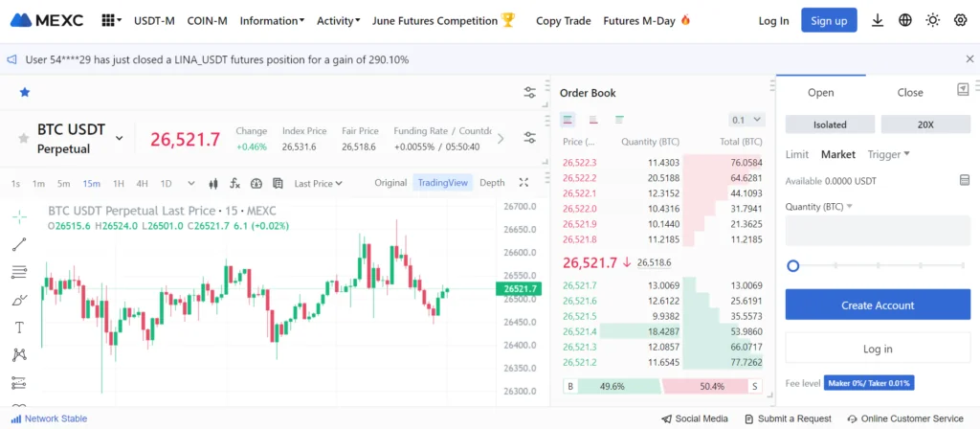The image size is (980, 429).
Task: Close the announcement banner
Action: click(x=970, y=59)
